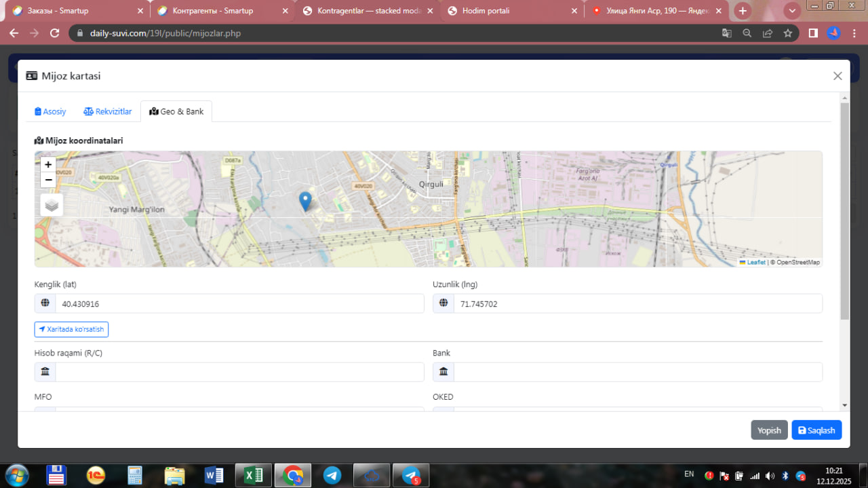Open Telegram from the taskbar
The image size is (868, 488).
pos(332,476)
